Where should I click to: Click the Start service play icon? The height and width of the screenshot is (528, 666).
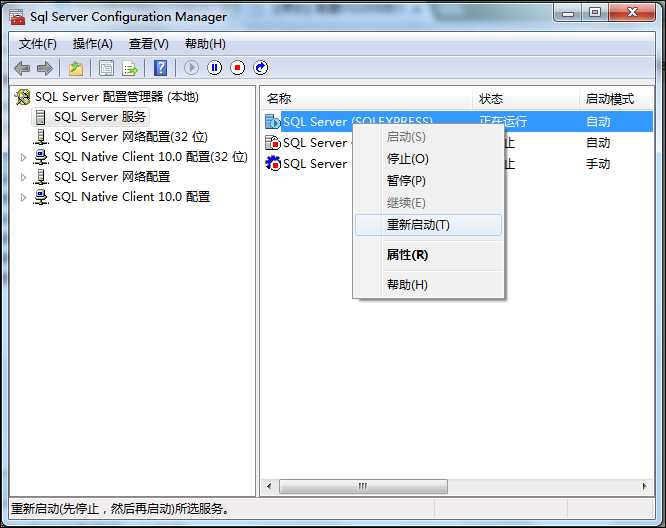coord(192,68)
